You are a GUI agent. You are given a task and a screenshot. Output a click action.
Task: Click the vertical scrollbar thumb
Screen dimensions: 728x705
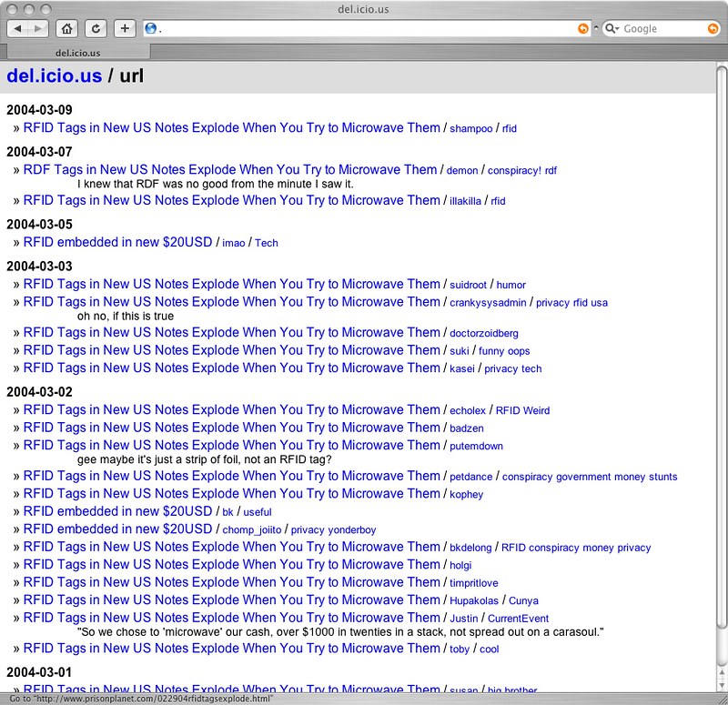[721, 348]
